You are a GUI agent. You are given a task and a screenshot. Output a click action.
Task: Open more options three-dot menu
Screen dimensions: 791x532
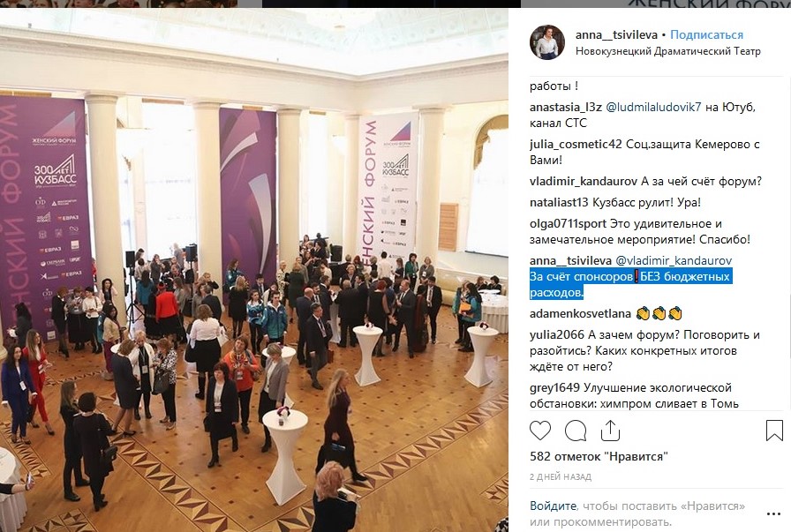[773, 513]
